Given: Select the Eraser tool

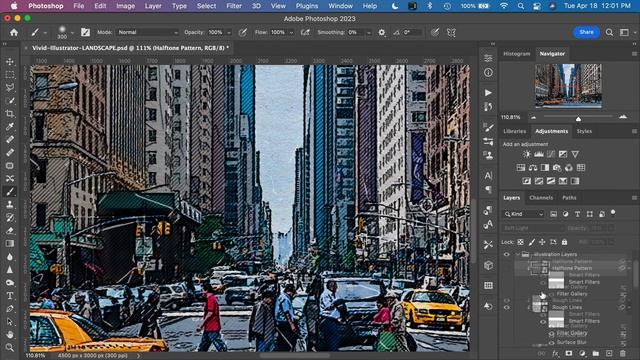Looking at the screenshot, I should (x=10, y=231).
